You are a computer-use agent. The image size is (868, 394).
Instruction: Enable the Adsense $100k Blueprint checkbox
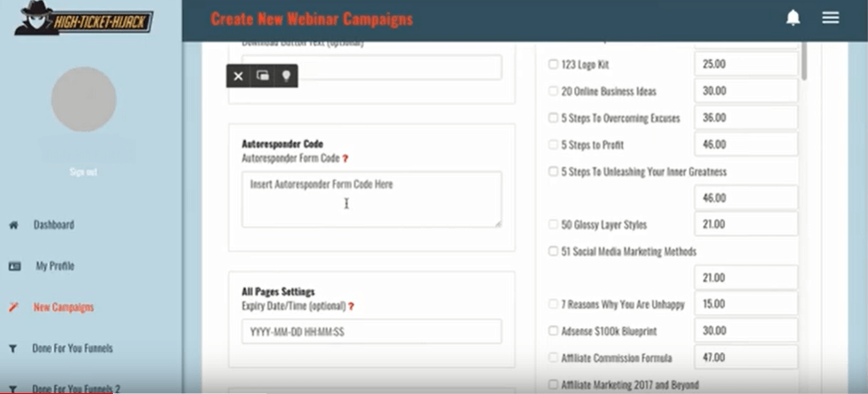(553, 331)
